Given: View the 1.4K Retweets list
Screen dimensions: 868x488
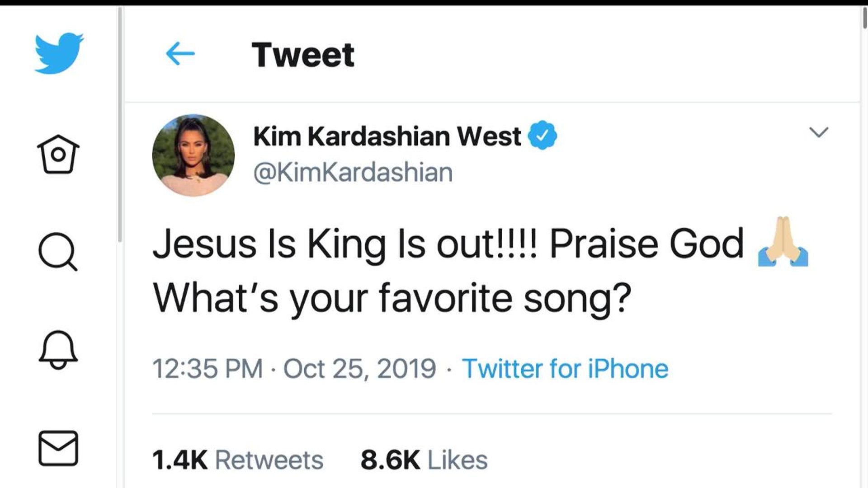Looking at the screenshot, I should 238,460.
